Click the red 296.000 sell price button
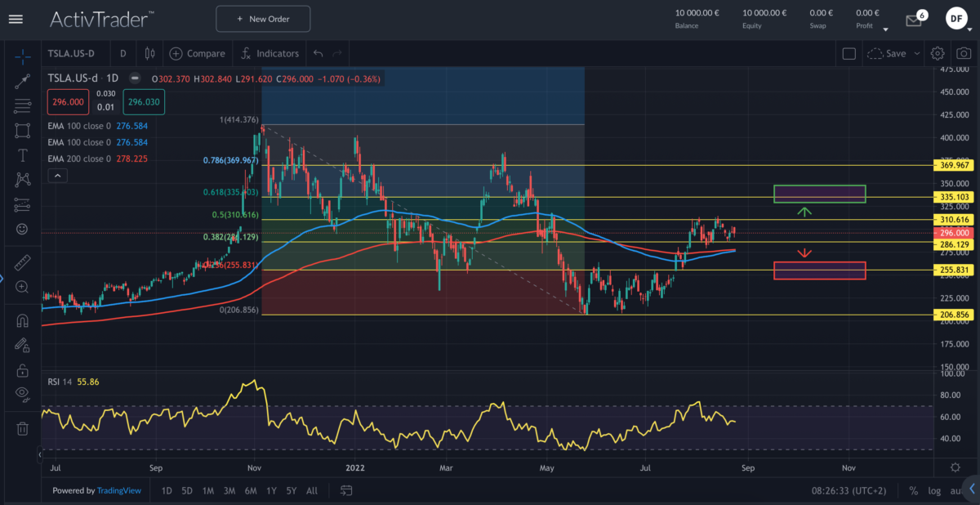980x505 pixels. pos(68,101)
